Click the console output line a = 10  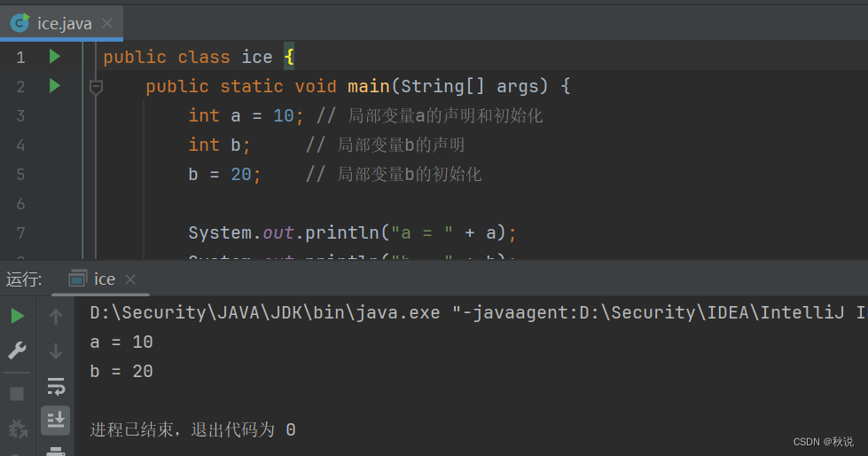[121, 342]
